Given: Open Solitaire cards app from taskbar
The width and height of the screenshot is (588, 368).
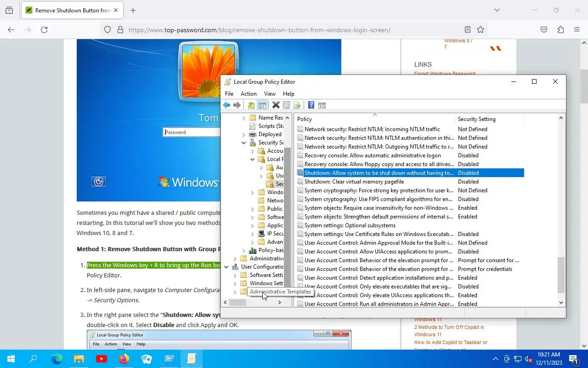Looking at the screenshot, I should tap(147, 359).
